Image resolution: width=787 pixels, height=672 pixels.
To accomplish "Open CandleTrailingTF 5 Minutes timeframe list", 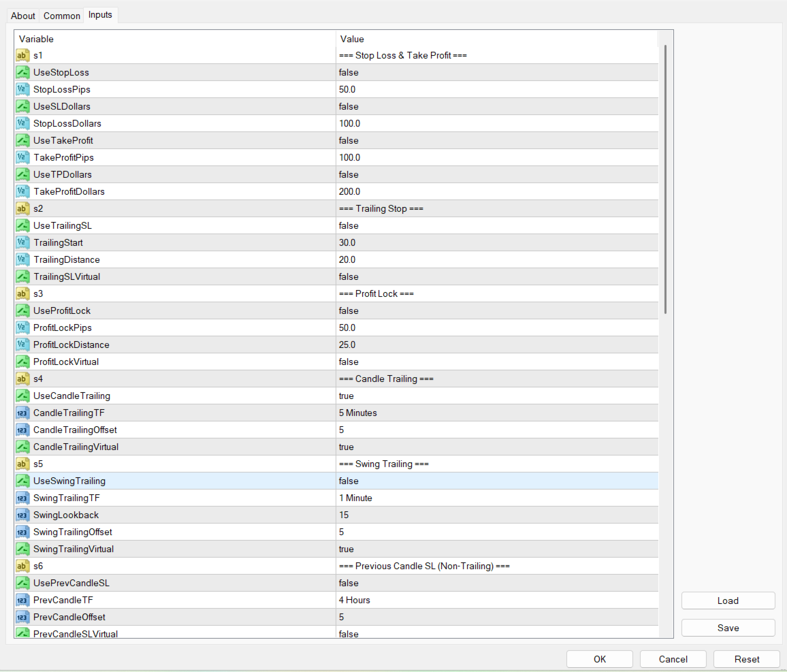I will [497, 413].
